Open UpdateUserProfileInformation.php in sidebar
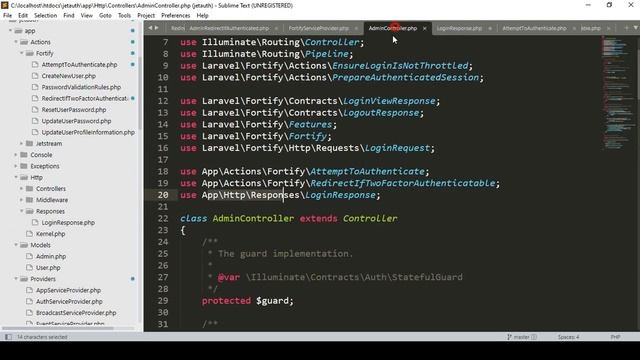The image size is (640, 360). pos(88,132)
